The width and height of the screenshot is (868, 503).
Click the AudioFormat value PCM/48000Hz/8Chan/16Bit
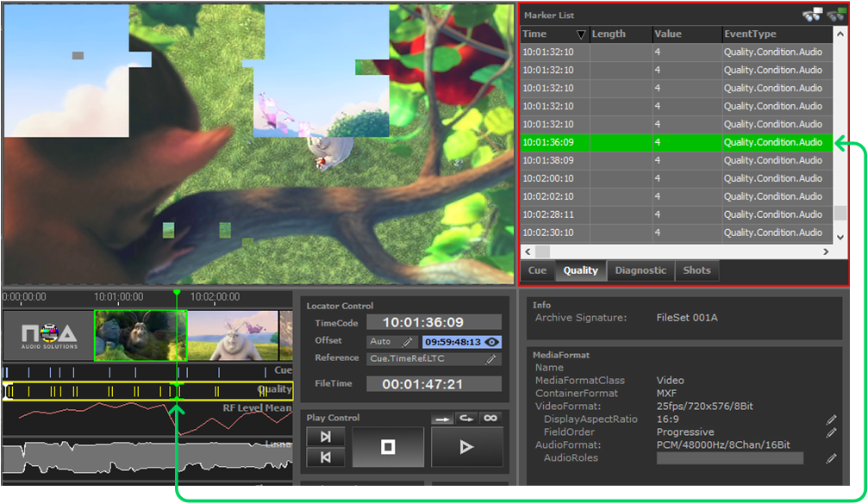tap(723, 445)
